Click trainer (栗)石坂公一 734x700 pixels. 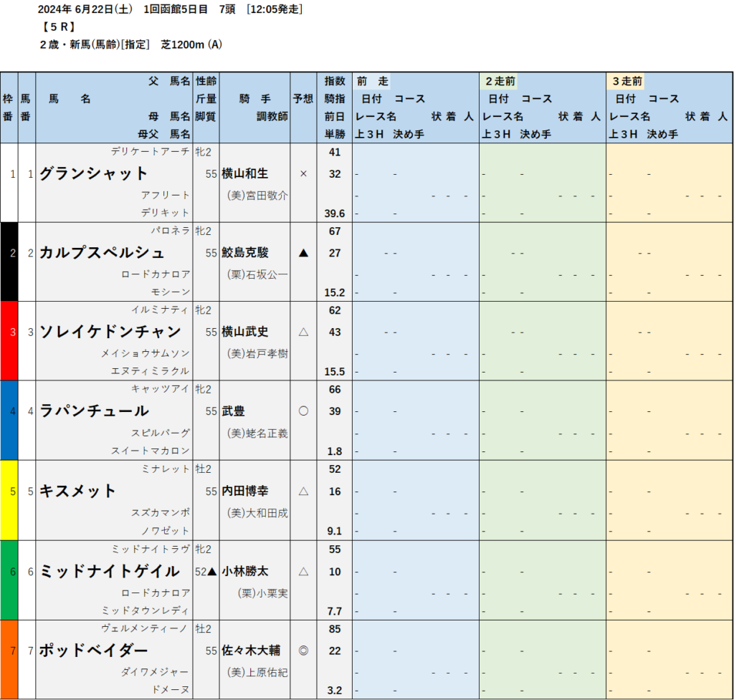[257, 274]
